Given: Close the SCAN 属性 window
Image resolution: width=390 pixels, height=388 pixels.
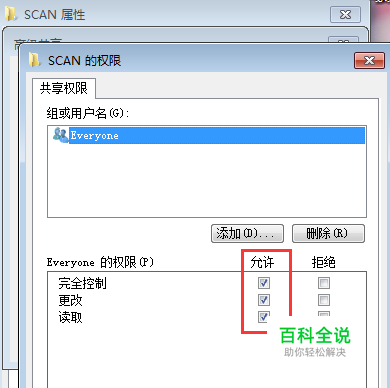Looking at the screenshot, I should pyautogui.click(x=345, y=15).
